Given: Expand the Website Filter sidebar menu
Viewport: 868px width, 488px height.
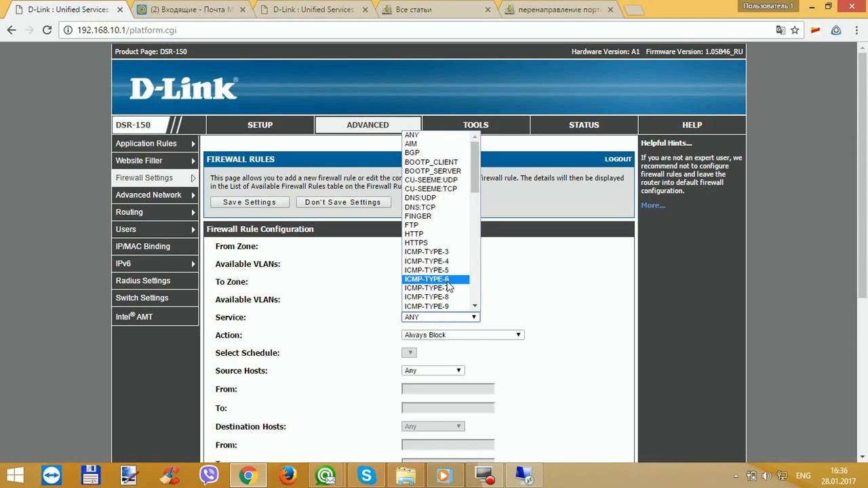Looking at the screenshot, I should [155, 161].
